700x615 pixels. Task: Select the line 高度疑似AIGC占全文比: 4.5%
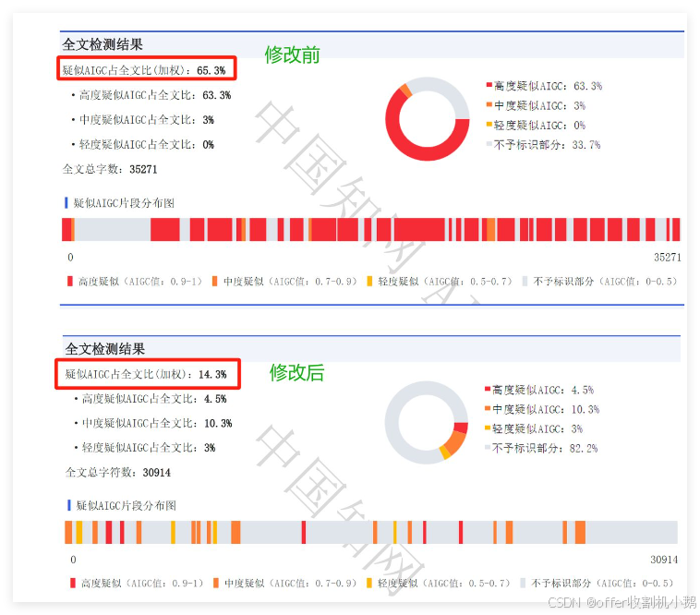pos(154,399)
